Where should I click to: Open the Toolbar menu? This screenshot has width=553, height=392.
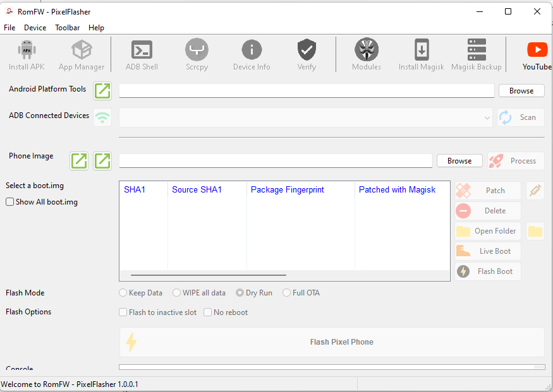click(67, 27)
